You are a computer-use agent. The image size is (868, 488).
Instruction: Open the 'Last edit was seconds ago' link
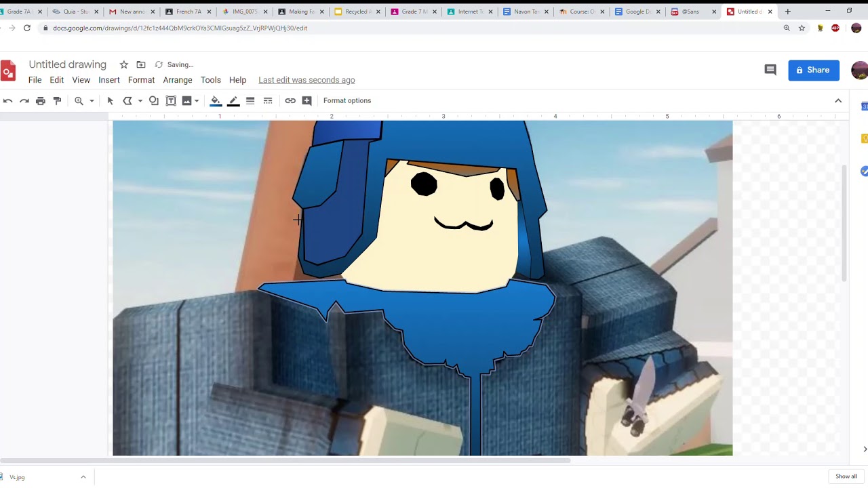tap(307, 80)
